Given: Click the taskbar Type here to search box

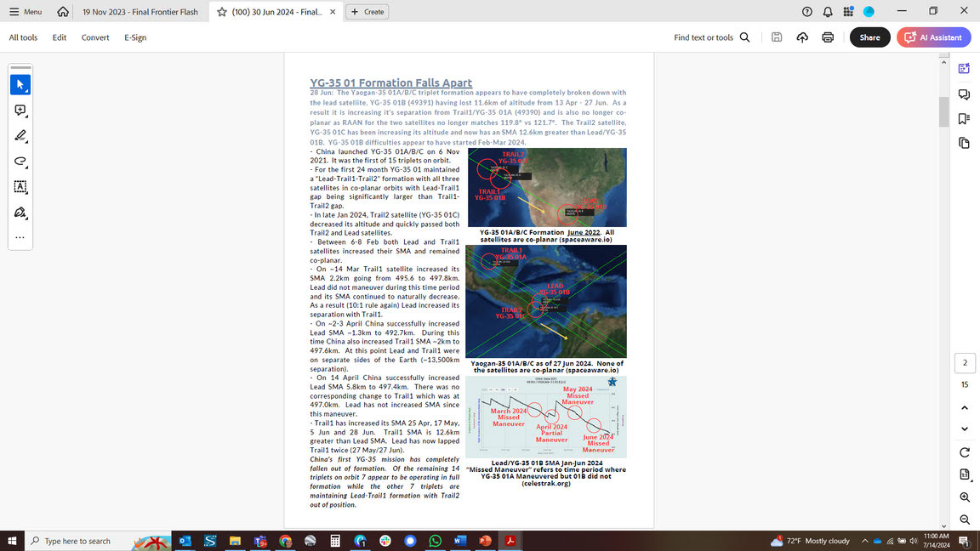Looking at the screenshot, I should [99, 541].
